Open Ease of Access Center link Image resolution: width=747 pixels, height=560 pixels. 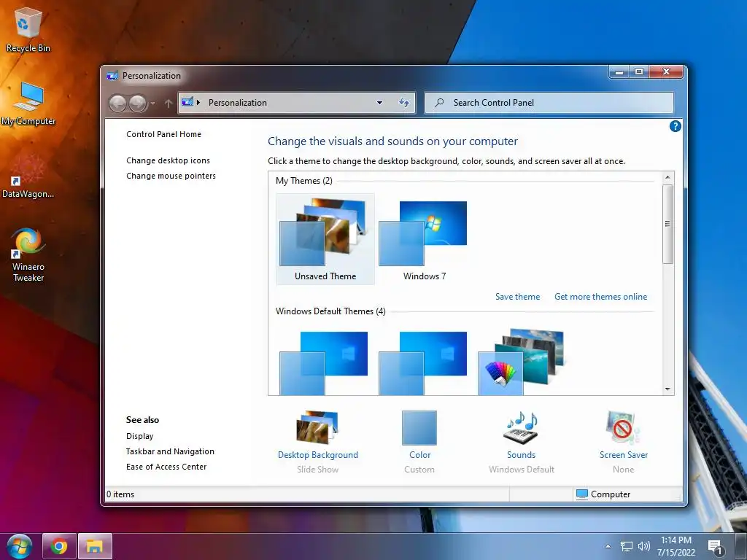[x=166, y=467]
